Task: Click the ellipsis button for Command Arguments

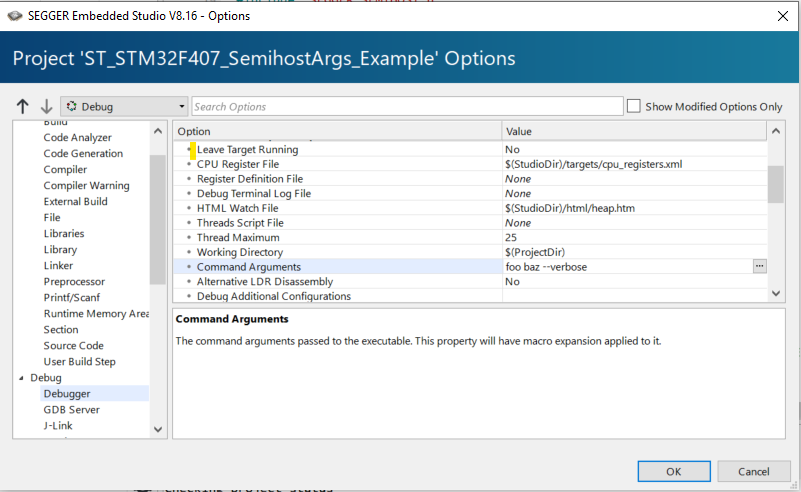Action: point(760,266)
